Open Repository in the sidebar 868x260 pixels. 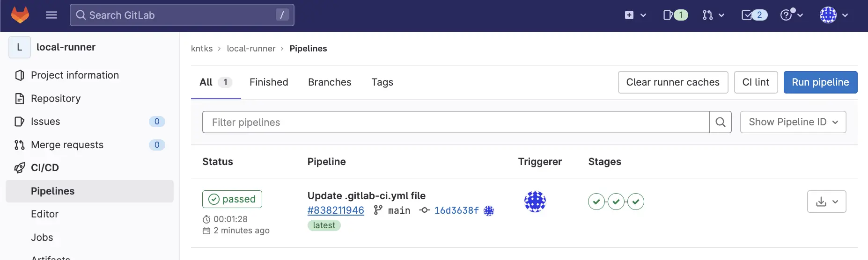coord(55,99)
